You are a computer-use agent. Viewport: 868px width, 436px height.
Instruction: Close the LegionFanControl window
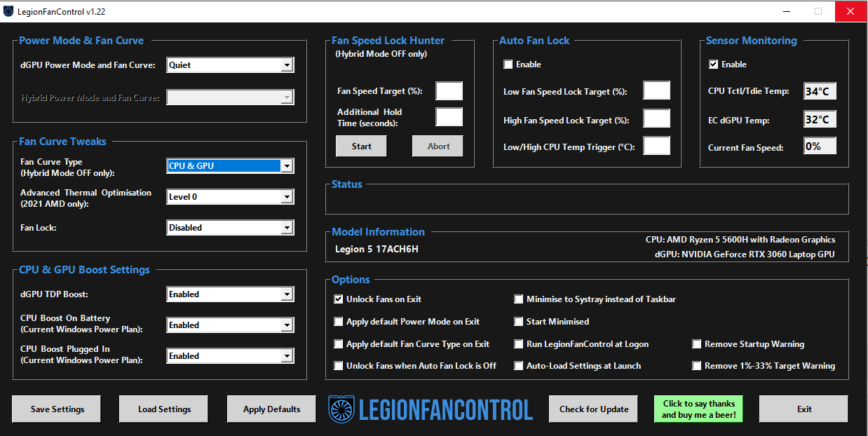(850, 11)
